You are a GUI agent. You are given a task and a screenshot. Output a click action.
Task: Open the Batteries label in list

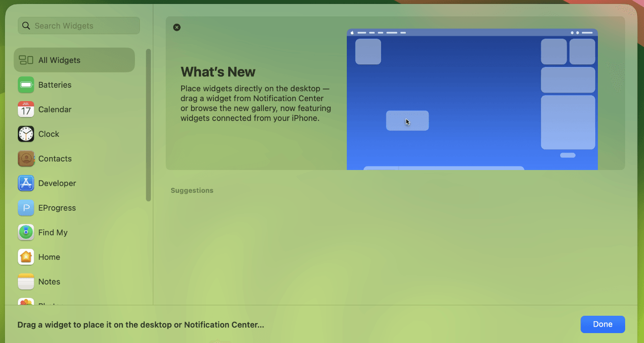pos(55,85)
